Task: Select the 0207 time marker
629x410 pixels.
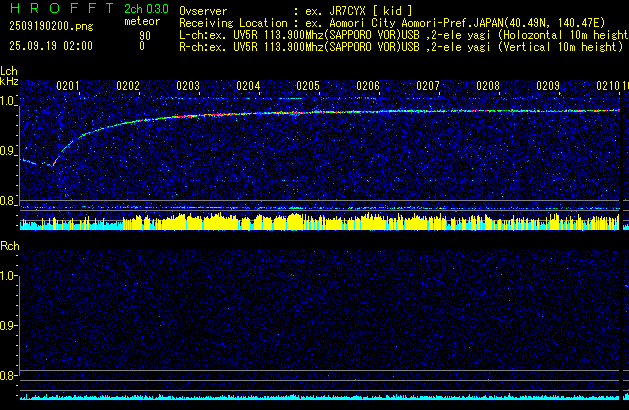Action: pyautogui.click(x=428, y=86)
